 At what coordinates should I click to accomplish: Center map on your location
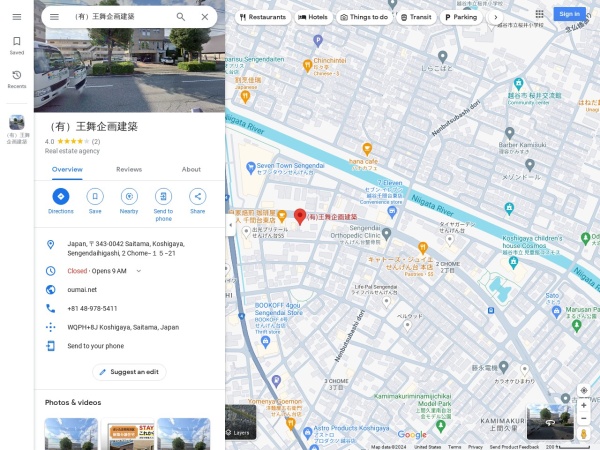[x=584, y=390]
